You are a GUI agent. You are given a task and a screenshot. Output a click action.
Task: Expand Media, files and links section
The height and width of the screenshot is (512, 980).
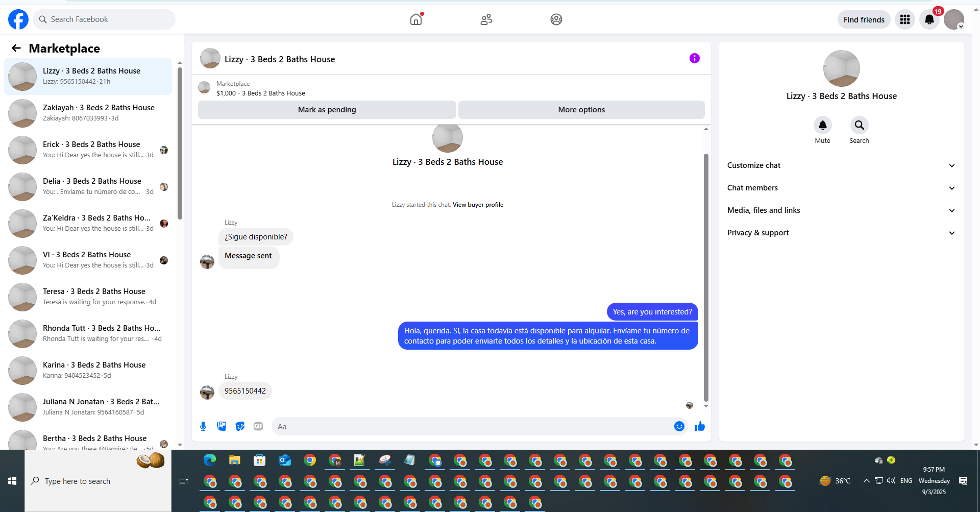(841, 210)
